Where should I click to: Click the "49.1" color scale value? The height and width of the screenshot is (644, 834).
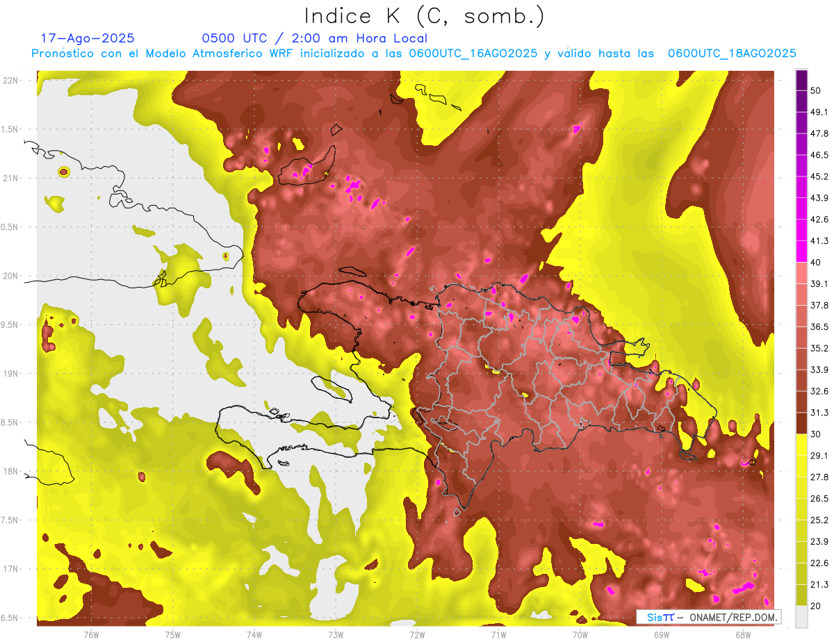[x=819, y=112]
